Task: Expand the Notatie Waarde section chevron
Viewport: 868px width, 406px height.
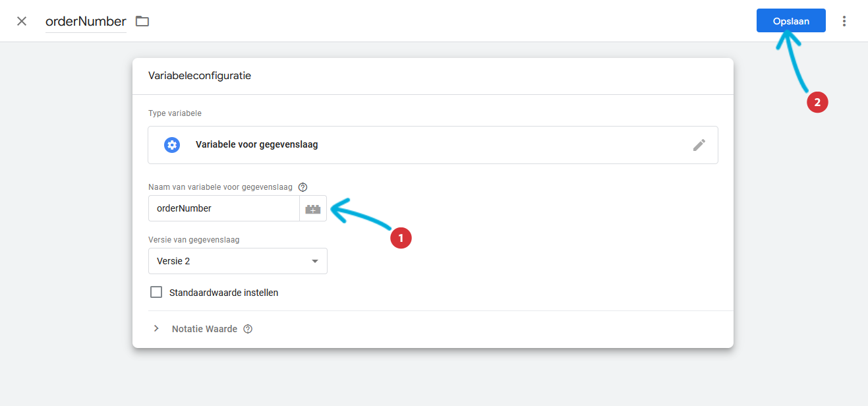Action: [x=156, y=328]
